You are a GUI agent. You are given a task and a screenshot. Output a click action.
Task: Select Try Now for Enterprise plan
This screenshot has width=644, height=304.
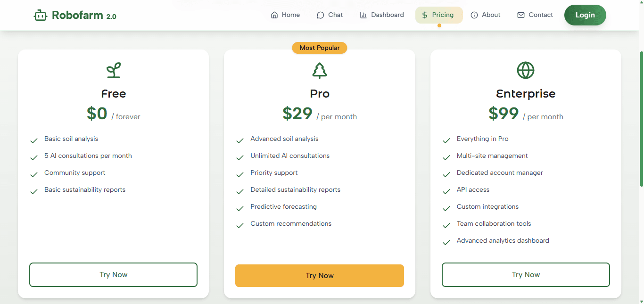(526, 275)
